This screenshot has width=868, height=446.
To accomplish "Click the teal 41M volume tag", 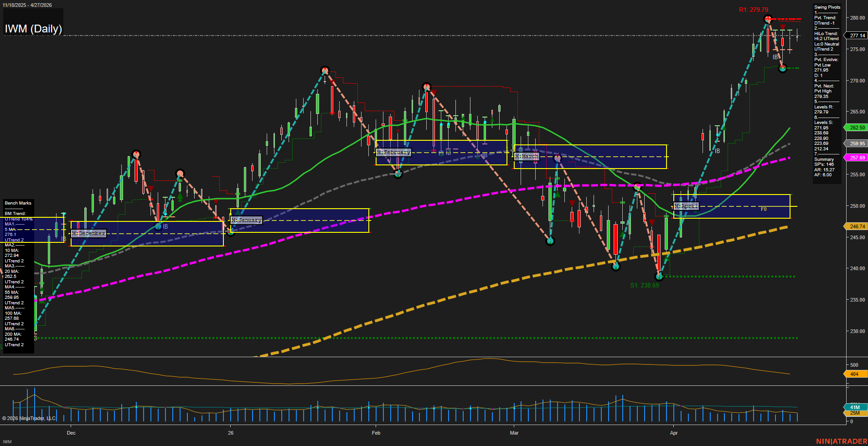I will (x=855, y=407).
